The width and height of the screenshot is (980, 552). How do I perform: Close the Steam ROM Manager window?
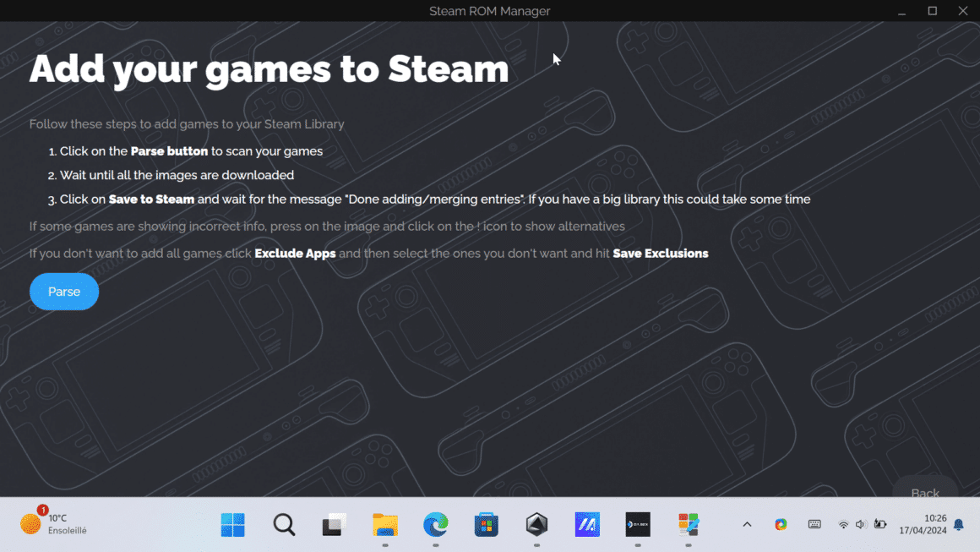pos(963,11)
